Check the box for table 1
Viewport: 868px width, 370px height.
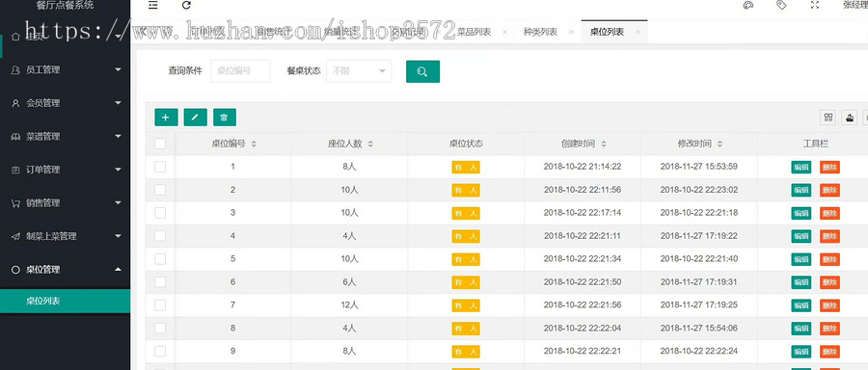[160, 167]
